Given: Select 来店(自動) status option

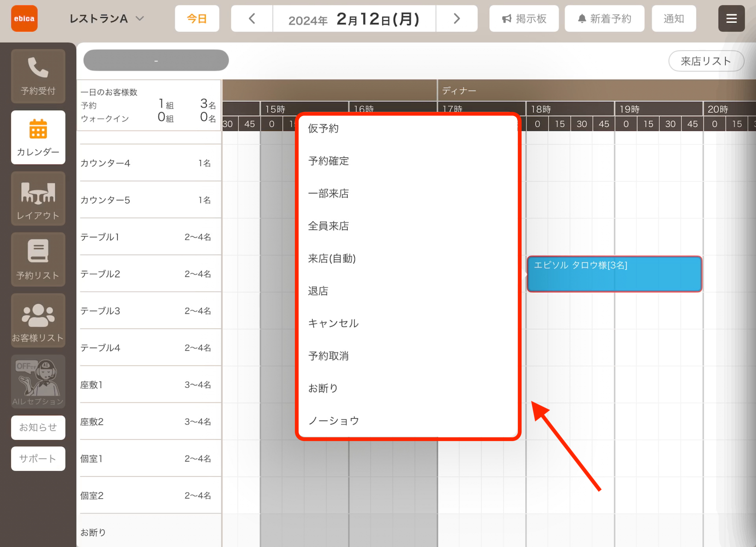Looking at the screenshot, I should 408,259.
